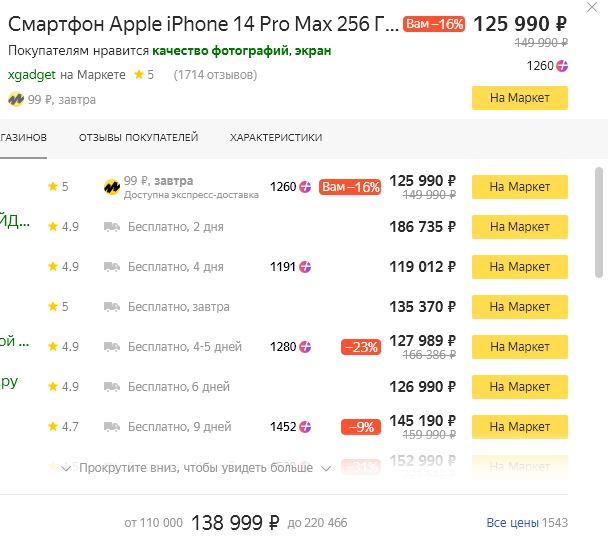Click the truck icon for 9-day delivery
The image size is (608, 543).
click(112, 427)
